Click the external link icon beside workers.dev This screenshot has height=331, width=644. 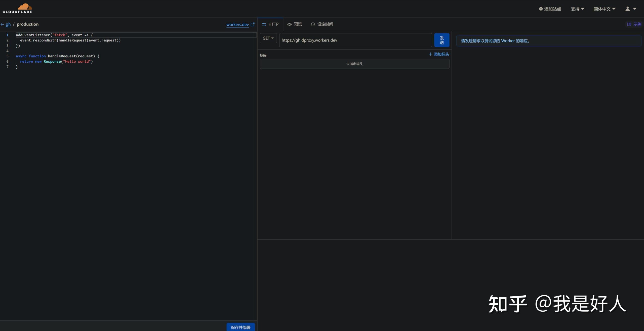click(x=253, y=24)
